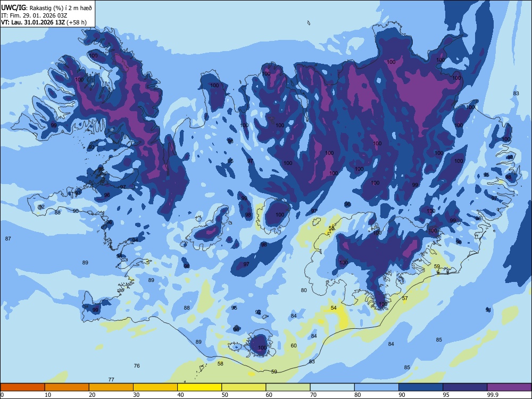The image size is (532, 399).
Task: Pick the 95–99.9 indigo legend swatch
Action: pyautogui.click(x=465, y=387)
